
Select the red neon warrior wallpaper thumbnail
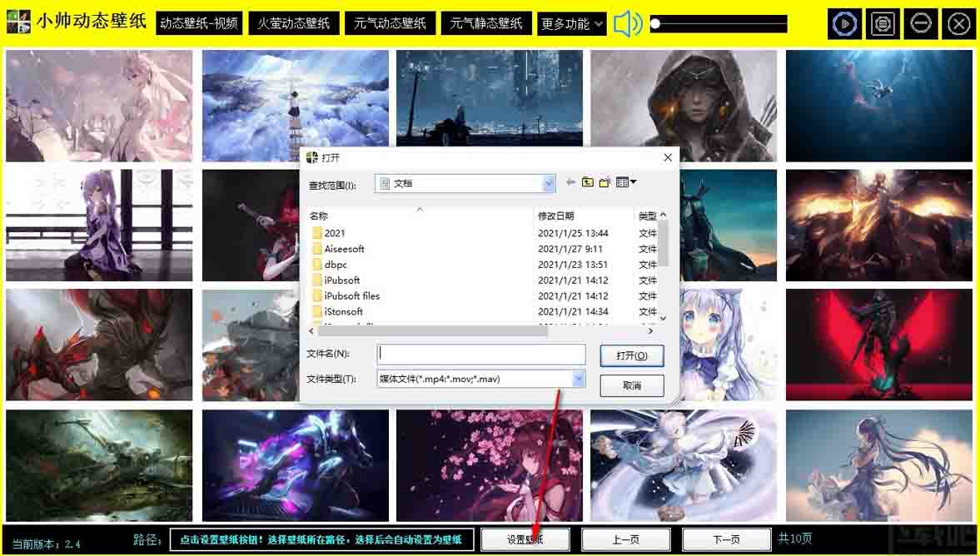tap(879, 345)
